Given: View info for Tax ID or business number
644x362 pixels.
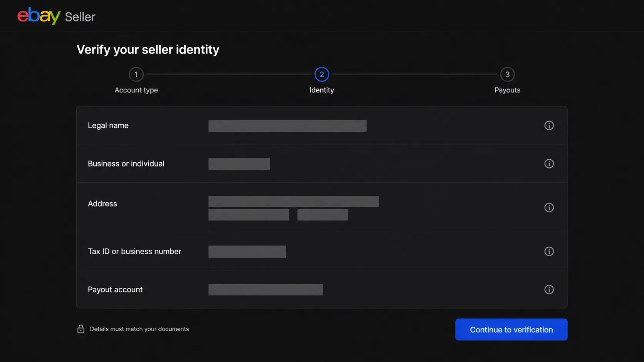Looking at the screenshot, I should [549, 251].
